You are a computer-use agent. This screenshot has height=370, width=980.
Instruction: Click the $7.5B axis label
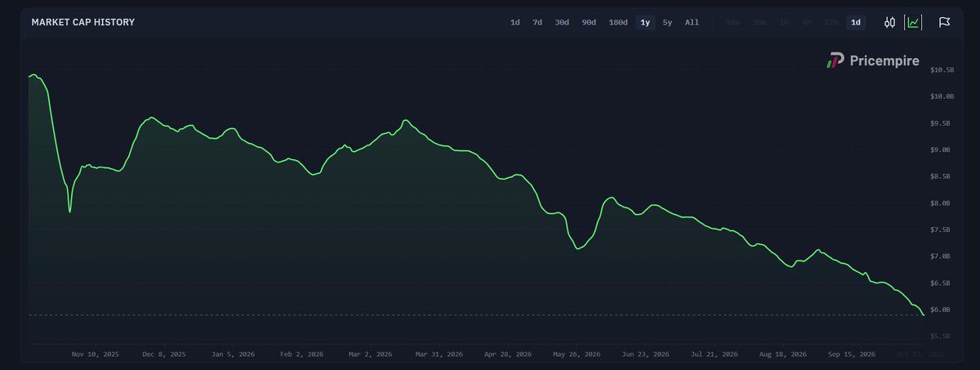(x=940, y=230)
